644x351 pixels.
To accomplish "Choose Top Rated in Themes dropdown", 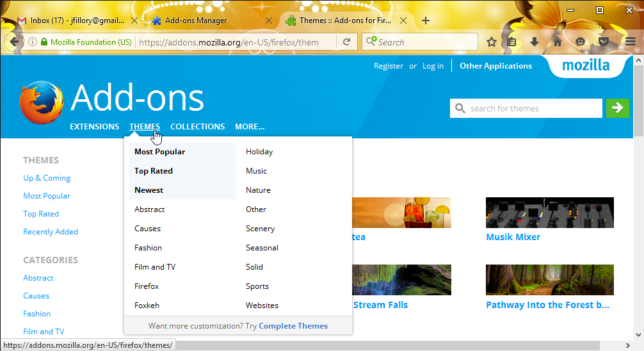I will pyautogui.click(x=154, y=171).
